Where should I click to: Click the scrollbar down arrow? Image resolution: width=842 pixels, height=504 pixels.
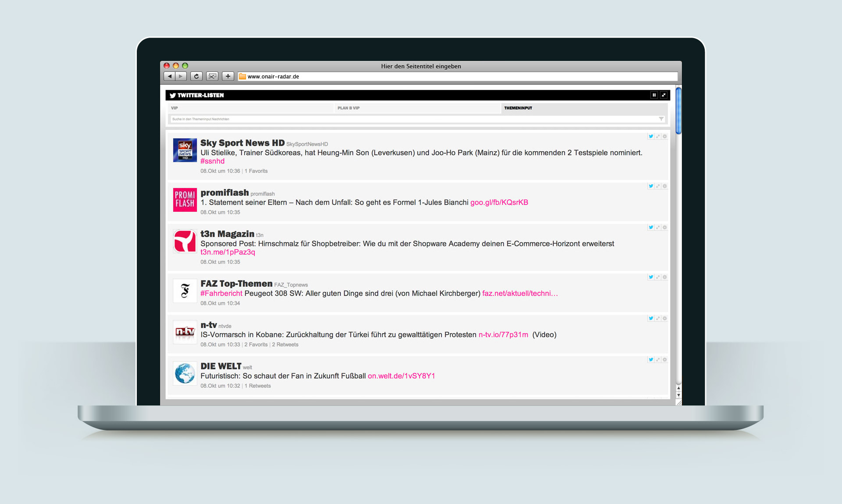(x=678, y=395)
